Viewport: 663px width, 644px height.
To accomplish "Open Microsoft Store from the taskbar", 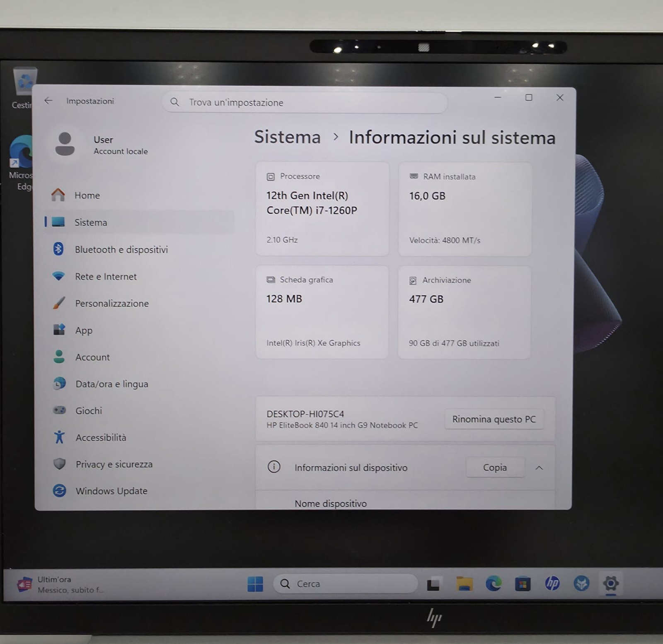I will [x=523, y=584].
